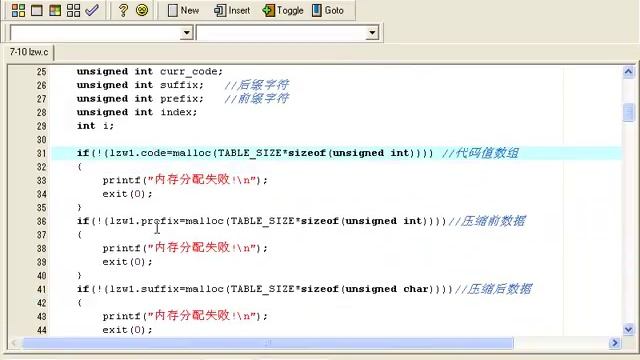
Task: Click 'unsigned char' on line 41
Action: point(387,289)
